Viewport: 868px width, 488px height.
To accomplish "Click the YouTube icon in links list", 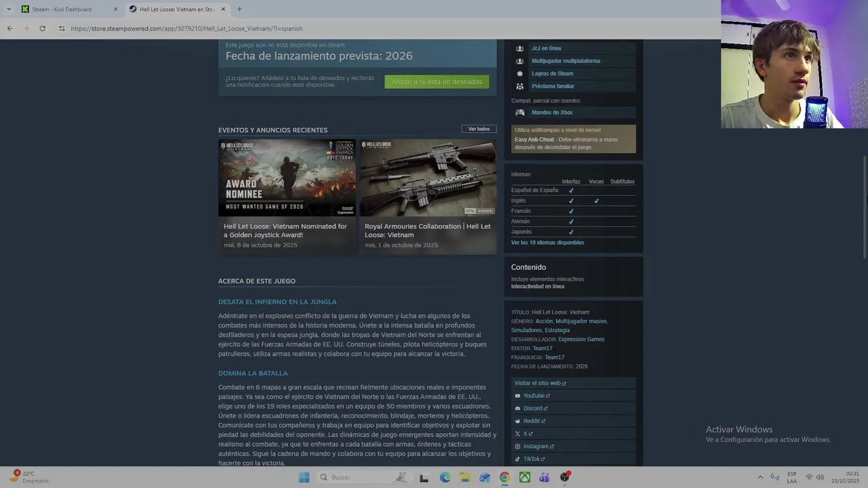I will point(517,396).
